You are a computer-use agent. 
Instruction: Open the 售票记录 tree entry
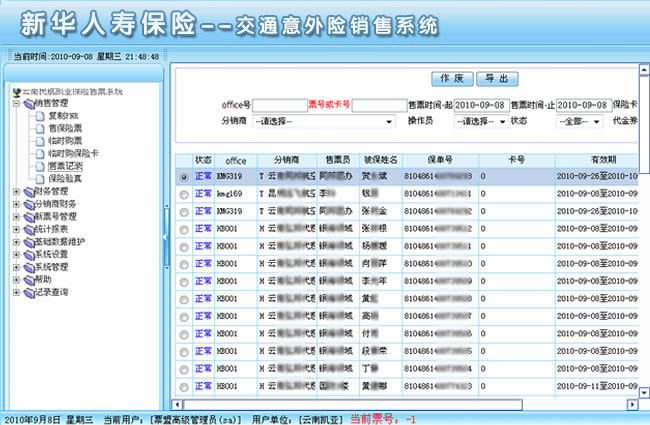point(65,166)
